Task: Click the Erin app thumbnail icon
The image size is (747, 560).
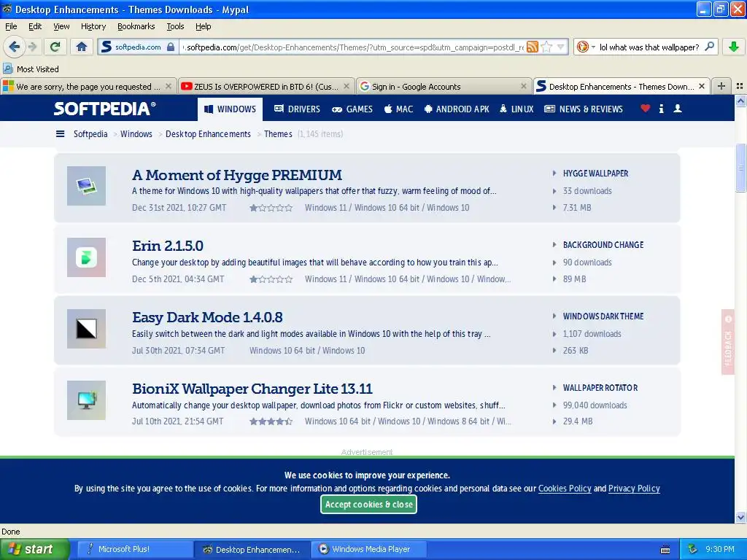Action: coord(86,257)
